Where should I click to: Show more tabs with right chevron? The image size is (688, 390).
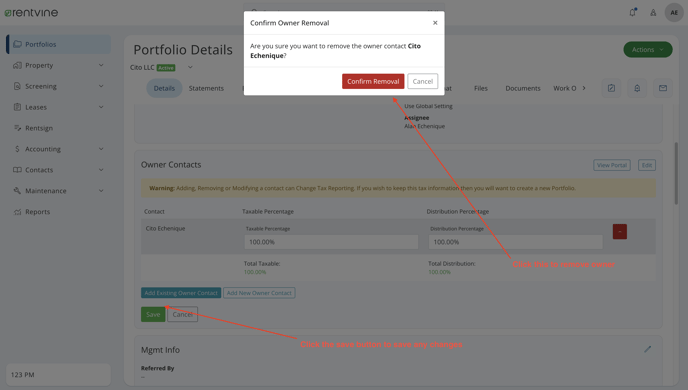click(x=584, y=88)
